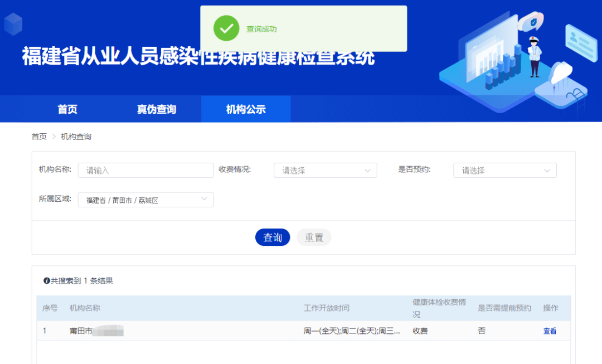Click the breadcrumb separator arrow after 首页
602x364 pixels.
[54, 137]
